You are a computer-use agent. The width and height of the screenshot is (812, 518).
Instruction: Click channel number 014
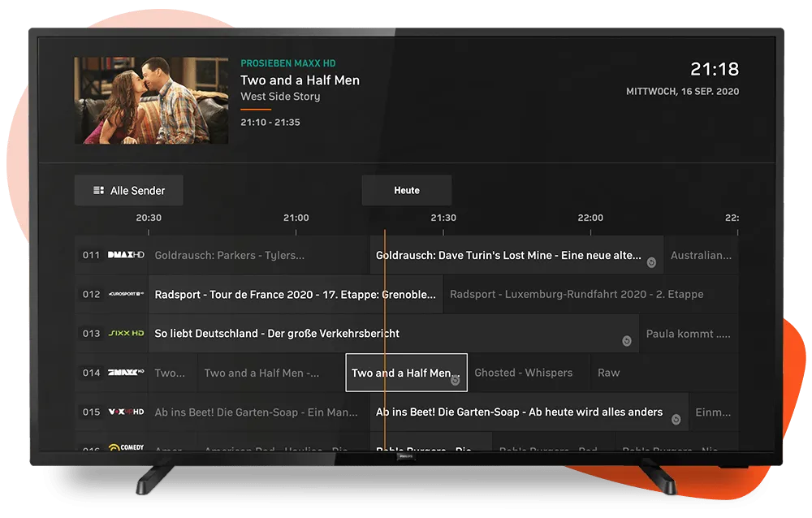click(x=91, y=373)
